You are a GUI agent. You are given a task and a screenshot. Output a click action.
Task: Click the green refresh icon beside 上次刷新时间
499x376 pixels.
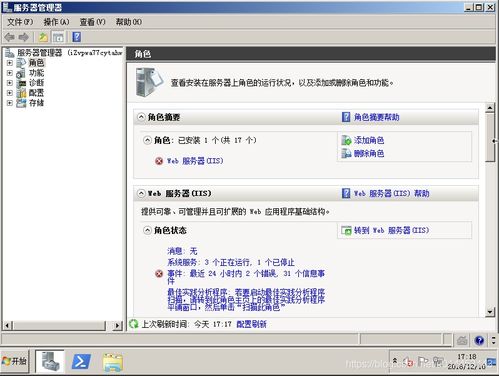pyautogui.click(x=134, y=324)
